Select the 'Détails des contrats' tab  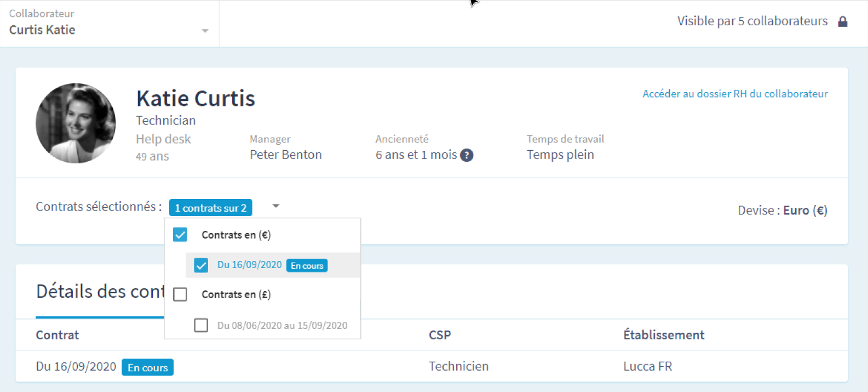coord(100,292)
